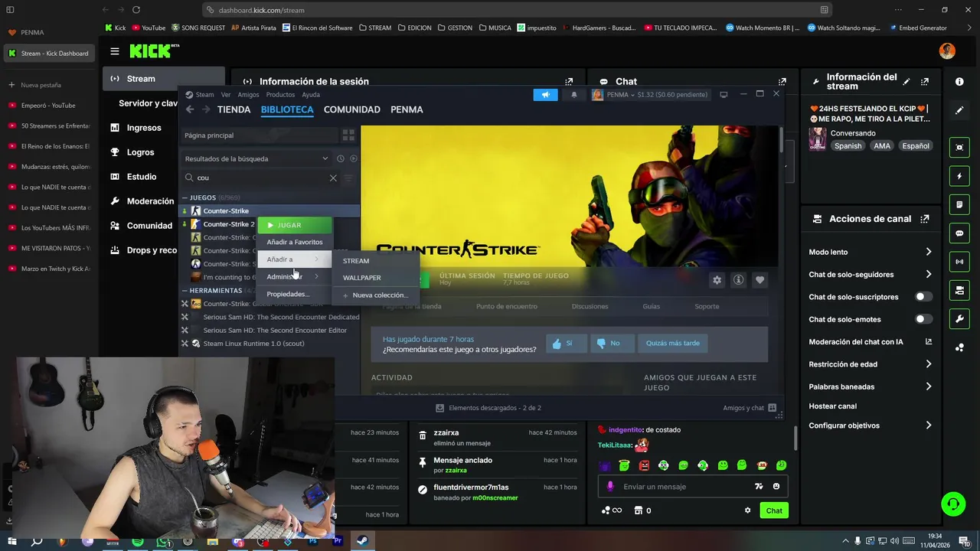980x551 pixels.
Task: Go back with Steam's left arrow
Action: 190,109
